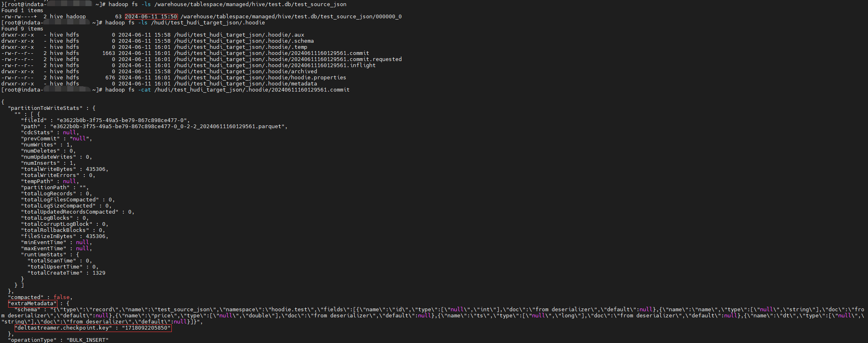Click the .hoodie/.schema directory path
Screen dimensions: 868x343
click(x=243, y=41)
